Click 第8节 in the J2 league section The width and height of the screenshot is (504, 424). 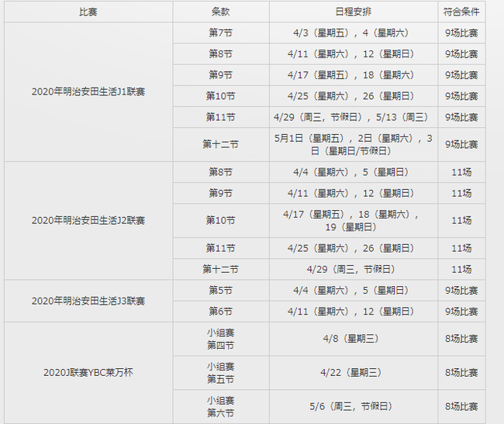(x=221, y=172)
